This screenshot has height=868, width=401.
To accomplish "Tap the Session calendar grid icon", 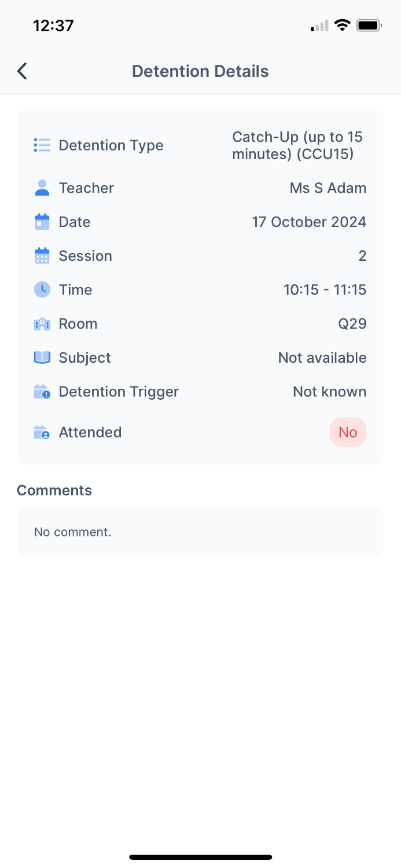I will 42,256.
